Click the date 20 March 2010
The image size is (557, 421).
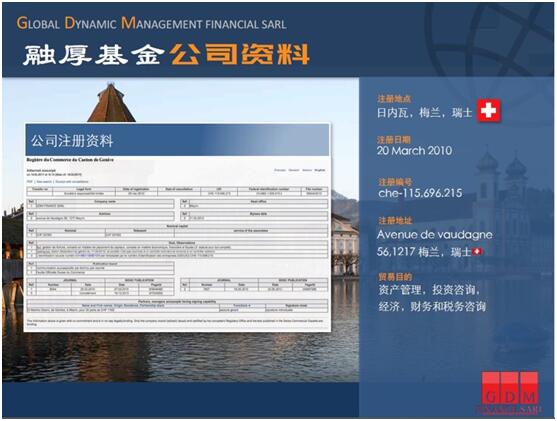pyautogui.click(x=415, y=151)
